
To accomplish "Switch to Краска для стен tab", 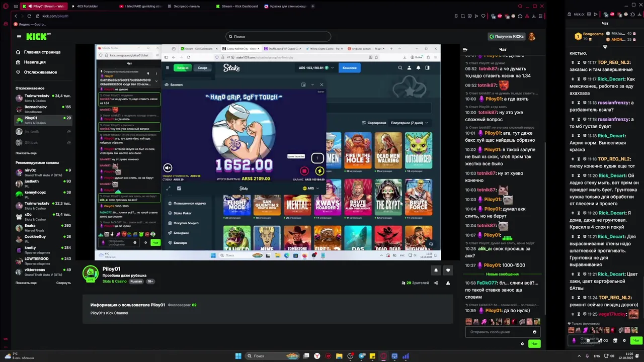I will pos(285,6).
